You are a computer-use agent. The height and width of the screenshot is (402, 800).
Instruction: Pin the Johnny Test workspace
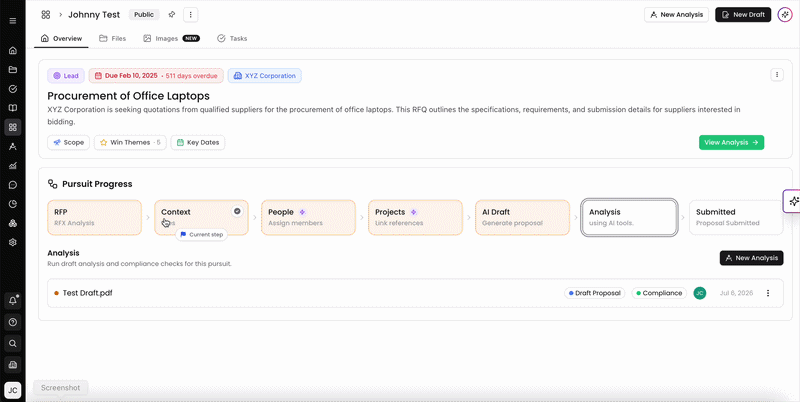(x=172, y=15)
